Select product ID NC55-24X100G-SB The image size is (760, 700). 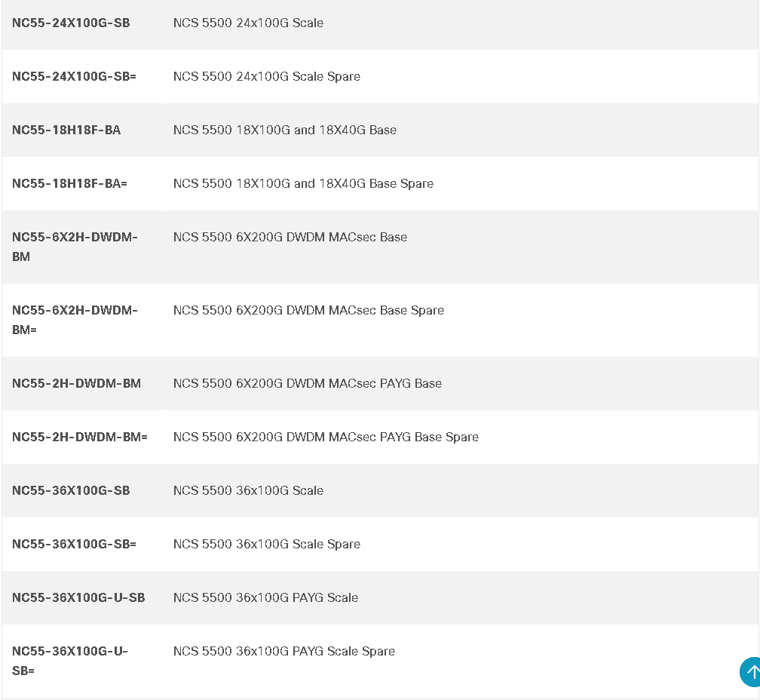[71, 23]
